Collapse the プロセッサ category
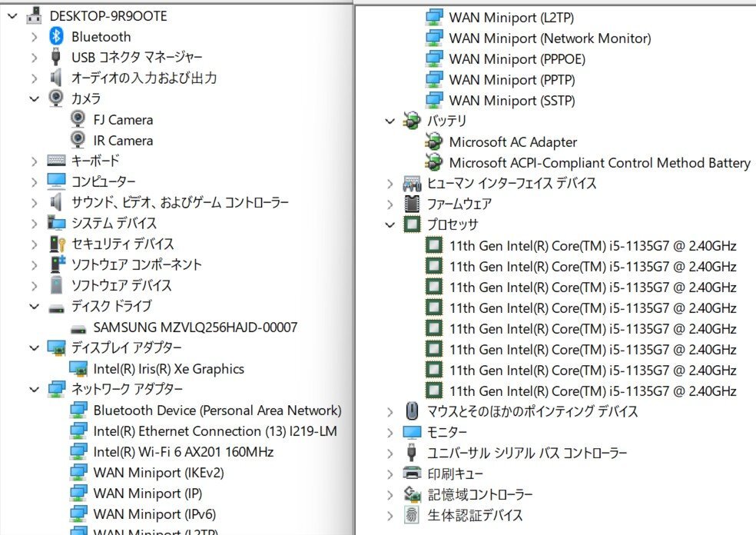The height and width of the screenshot is (535, 756). (x=390, y=224)
